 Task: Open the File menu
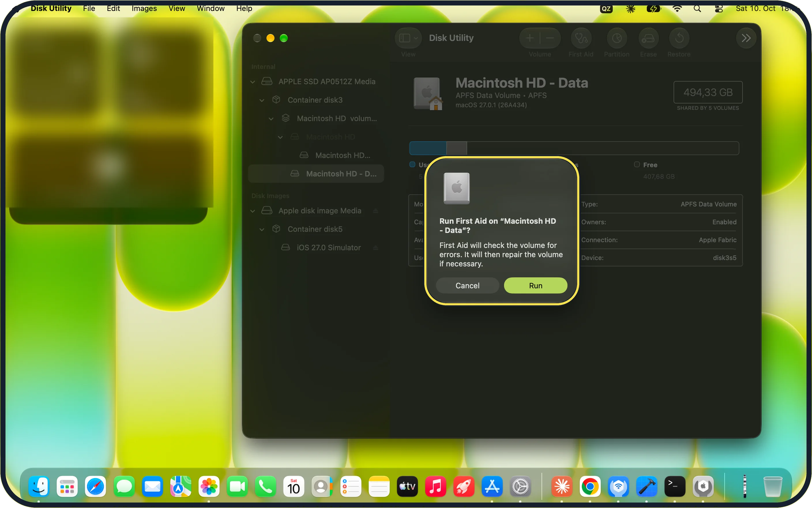click(89, 8)
